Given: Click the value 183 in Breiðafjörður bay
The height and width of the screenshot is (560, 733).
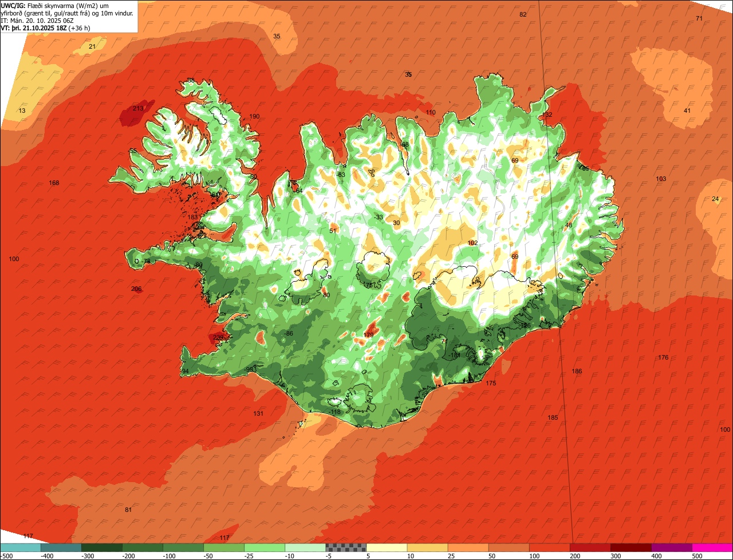Looking at the screenshot, I should [192, 217].
